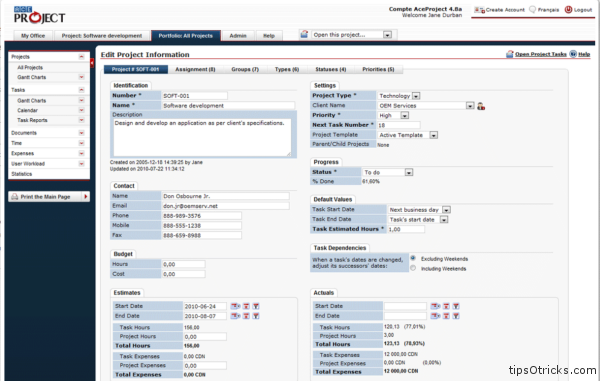600x381 pixels.
Task: Click the Logout power icon
Action: [568, 10]
